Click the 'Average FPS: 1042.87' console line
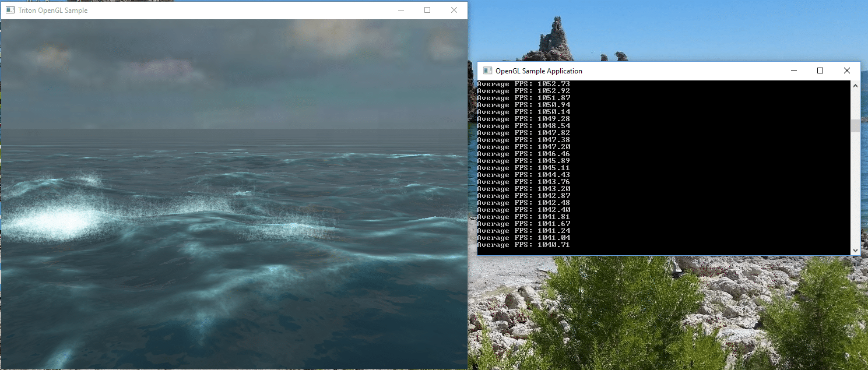Image resolution: width=868 pixels, height=370 pixels. (523, 196)
